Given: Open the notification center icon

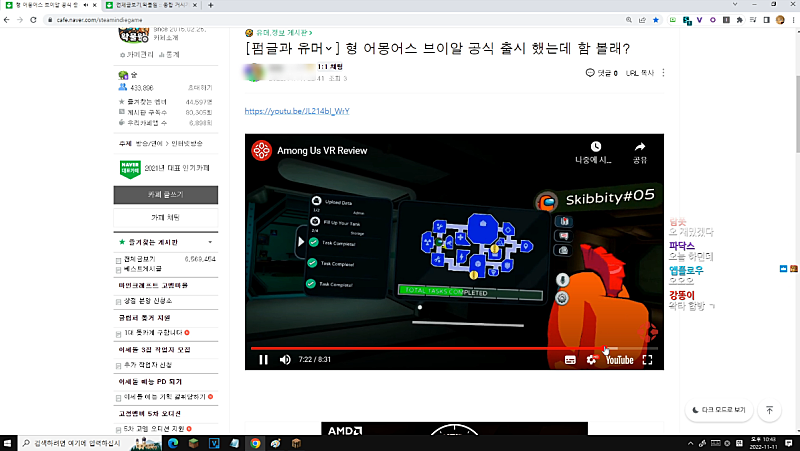Looking at the screenshot, I should pyautogui.click(x=789, y=443).
